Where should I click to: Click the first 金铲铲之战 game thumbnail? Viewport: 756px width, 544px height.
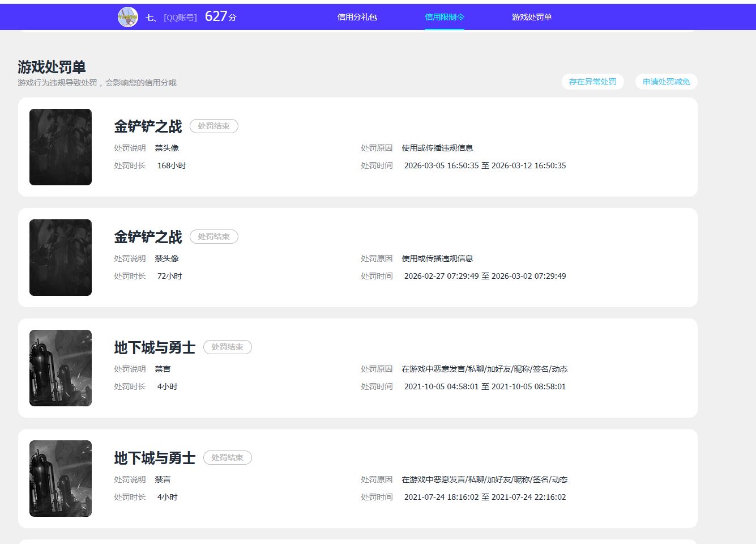(x=60, y=147)
